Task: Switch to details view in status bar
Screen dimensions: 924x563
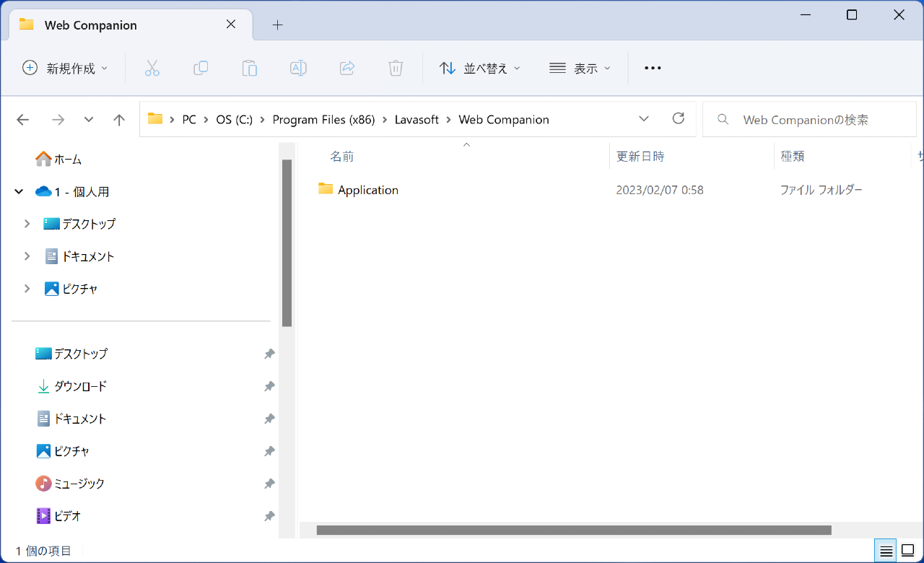Action: point(886,551)
